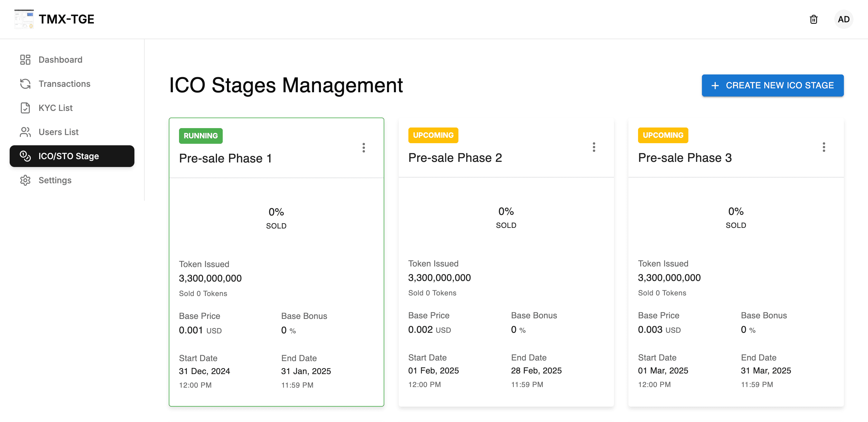Open the Dashboard menu item

pos(72,60)
